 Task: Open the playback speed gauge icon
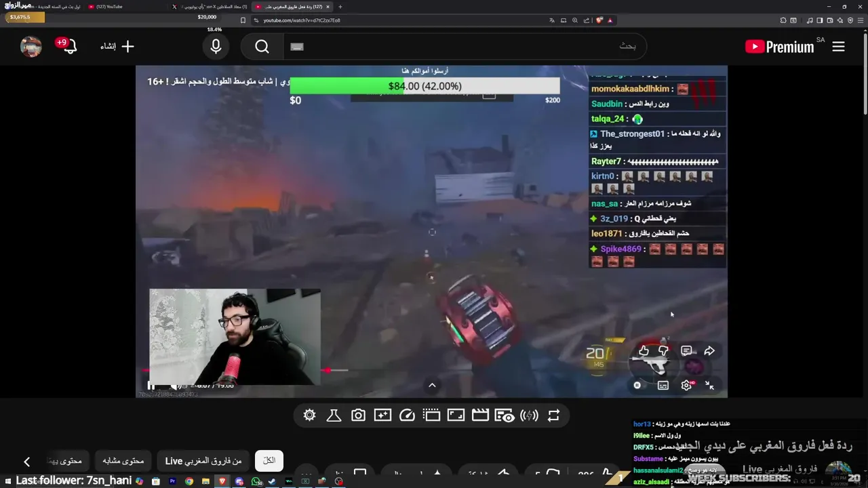click(x=407, y=415)
